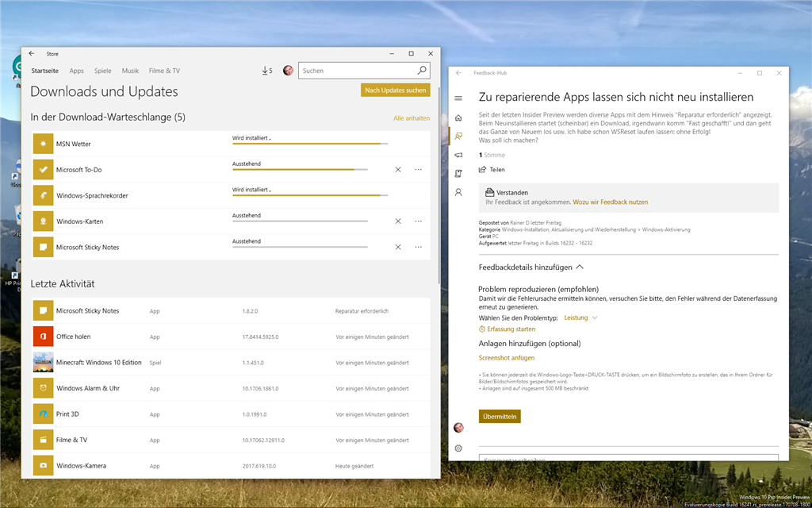The height and width of the screenshot is (508, 812).
Task: Click the Store back arrow
Action: coord(32,53)
